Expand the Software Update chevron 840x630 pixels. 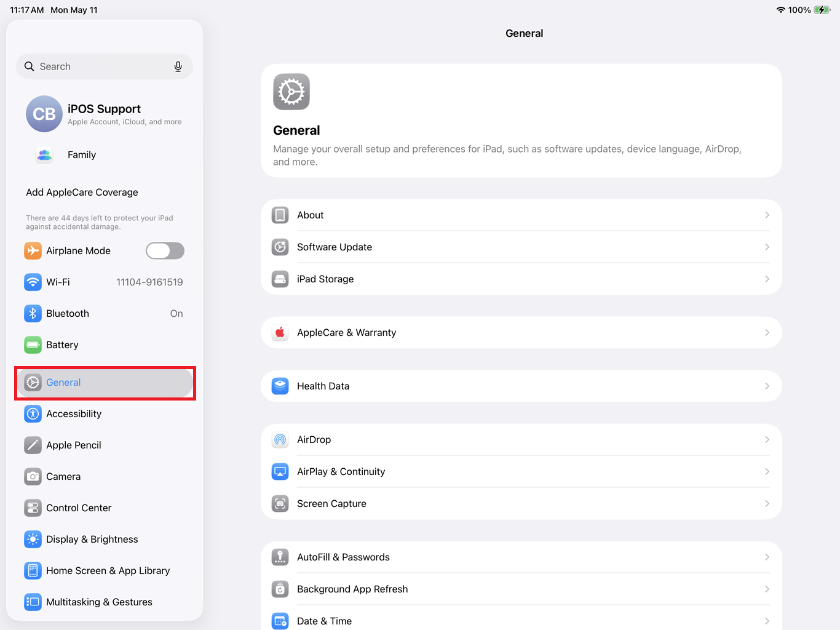pos(767,247)
